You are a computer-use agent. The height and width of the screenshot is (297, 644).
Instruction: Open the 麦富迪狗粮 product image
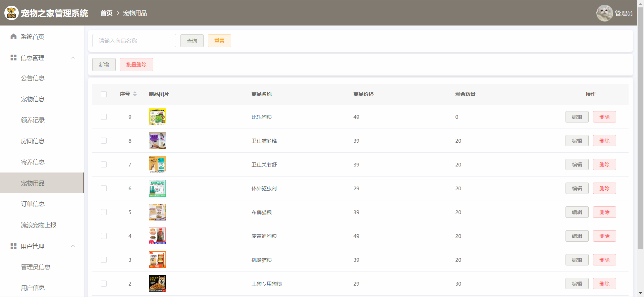157,236
